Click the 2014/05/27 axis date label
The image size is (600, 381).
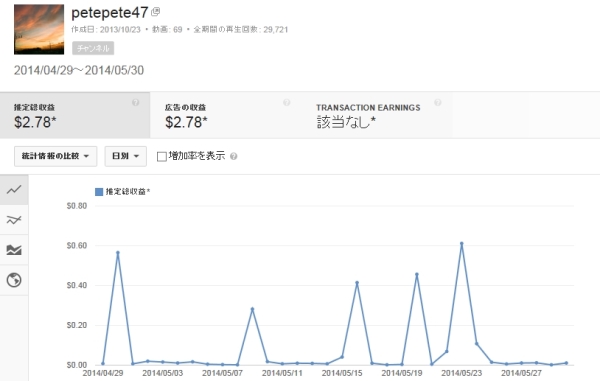[x=521, y=373]
